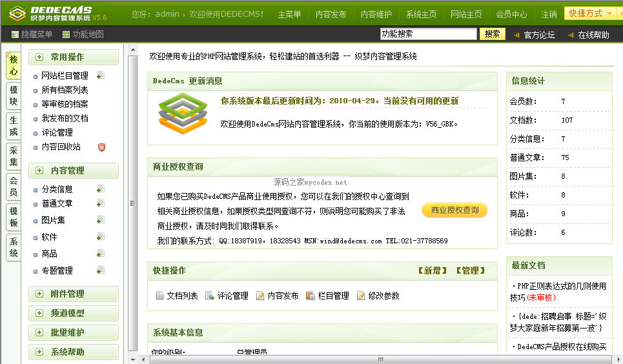Select the 模板 vertical tab
Image resolution: width=623 pixels, height=364 pixels.
click(14, 217)
